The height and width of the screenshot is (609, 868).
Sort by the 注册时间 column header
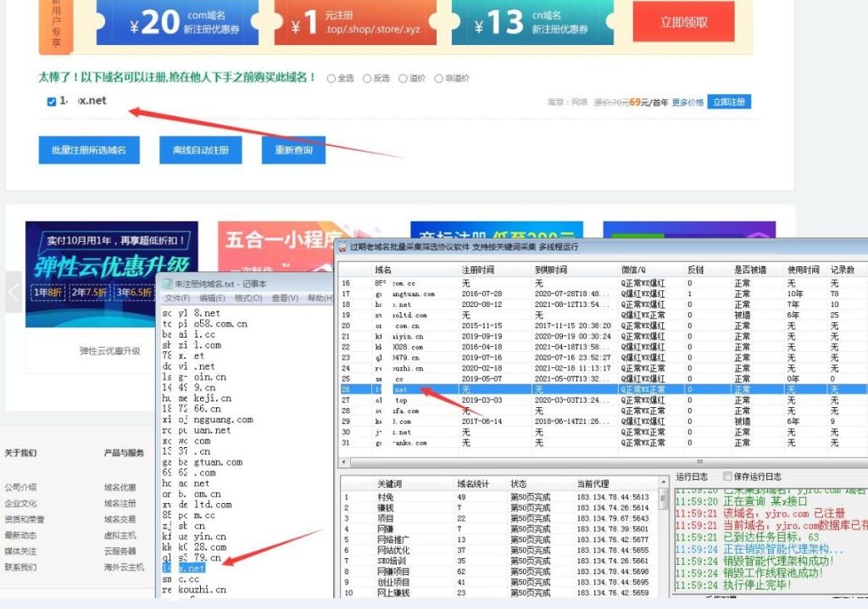pos(477,270)
